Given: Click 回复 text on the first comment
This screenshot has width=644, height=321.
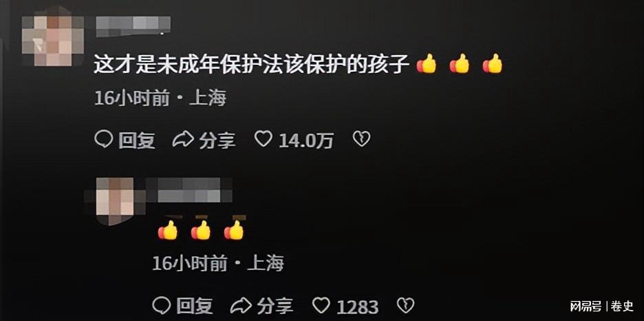Looking at the screenshot, I should click(137, 141).
